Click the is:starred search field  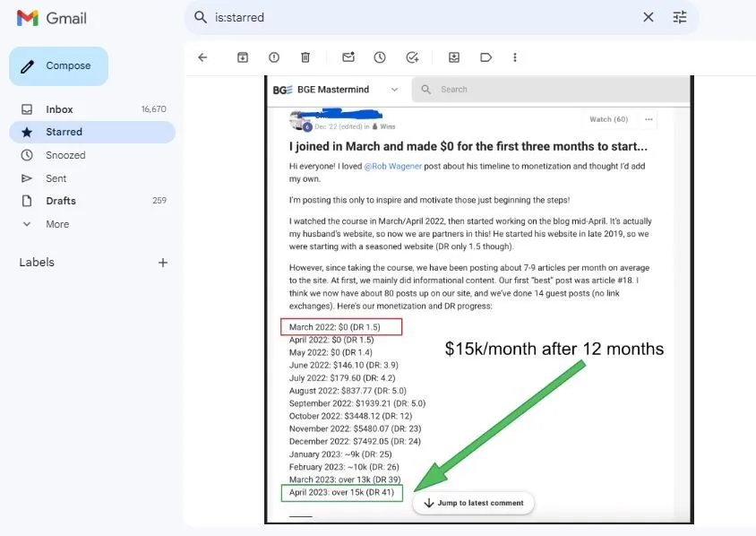click(x=421, y=17)
